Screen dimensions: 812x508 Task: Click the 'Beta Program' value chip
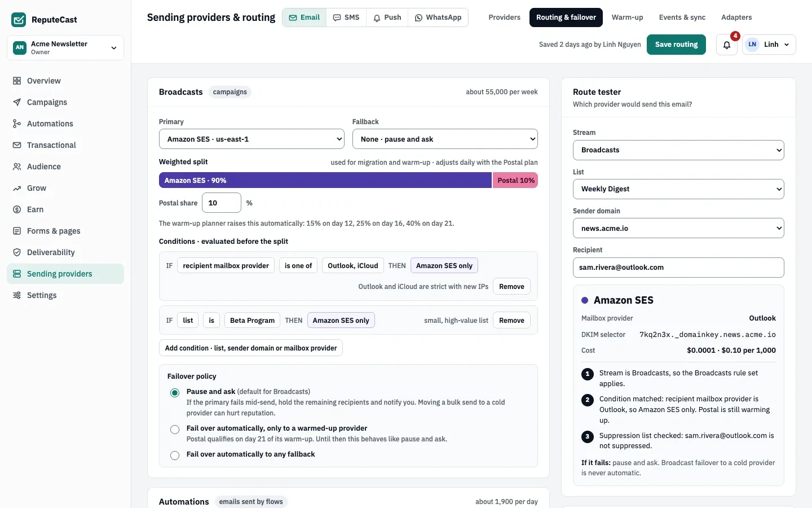pos(252,320)
